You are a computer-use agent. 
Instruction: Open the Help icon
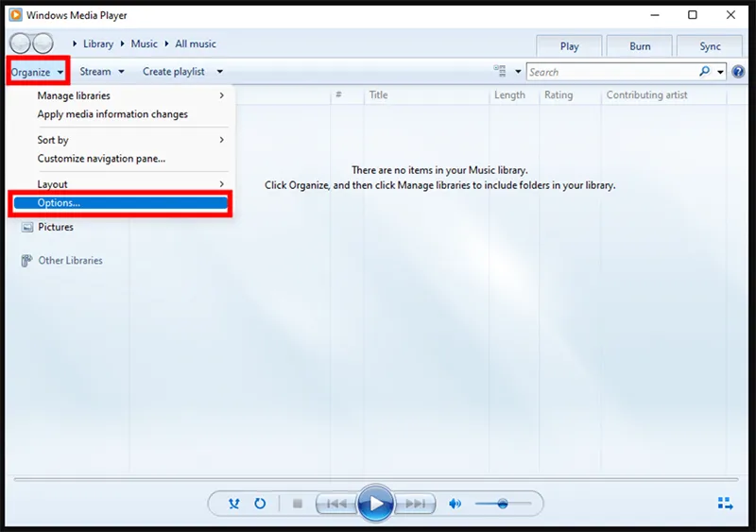tap(738, 72)
